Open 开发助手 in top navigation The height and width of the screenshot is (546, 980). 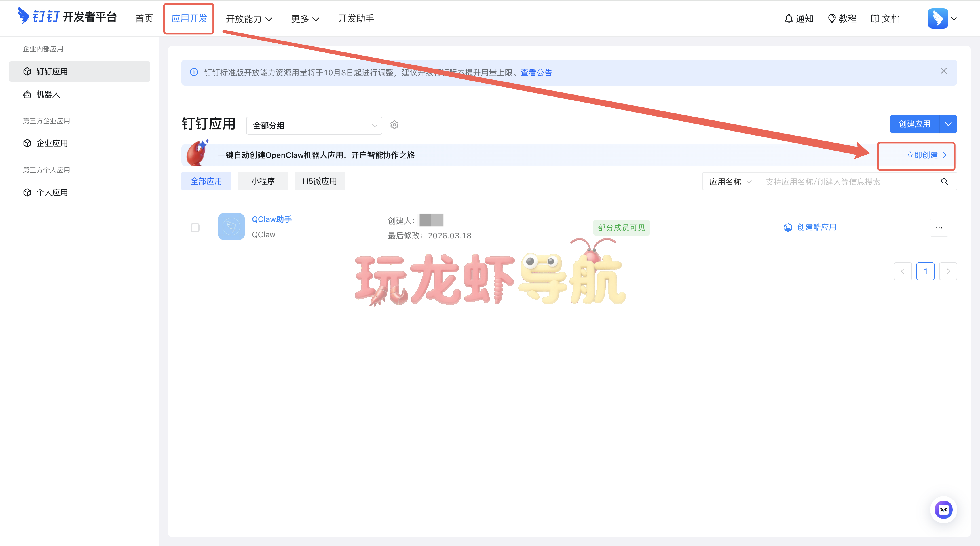tap(356, 18)
